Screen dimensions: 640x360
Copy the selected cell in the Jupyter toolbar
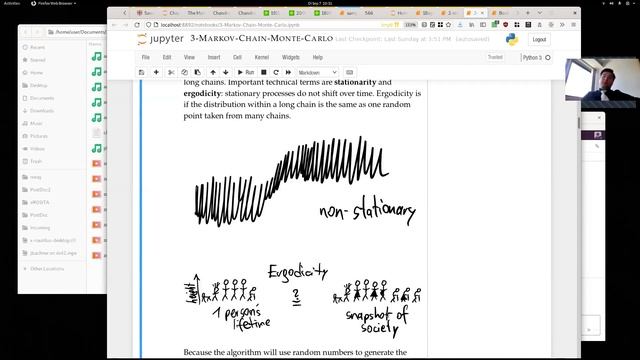tap(184, 72)
